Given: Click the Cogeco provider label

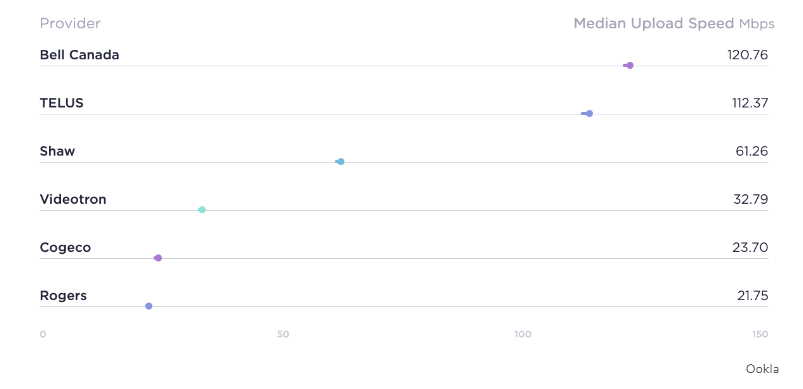Looking at the screenshot, I should point(66,247).
